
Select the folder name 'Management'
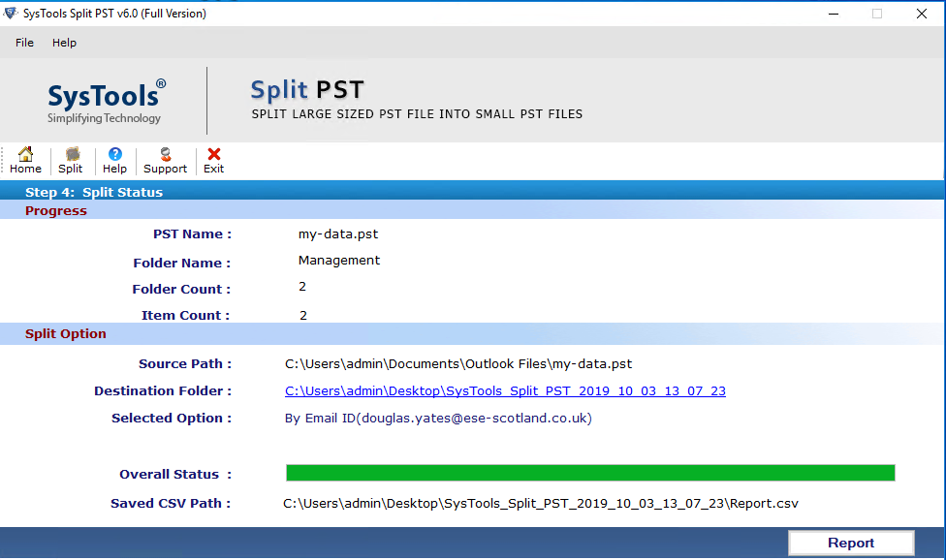(x=339, y=261)
